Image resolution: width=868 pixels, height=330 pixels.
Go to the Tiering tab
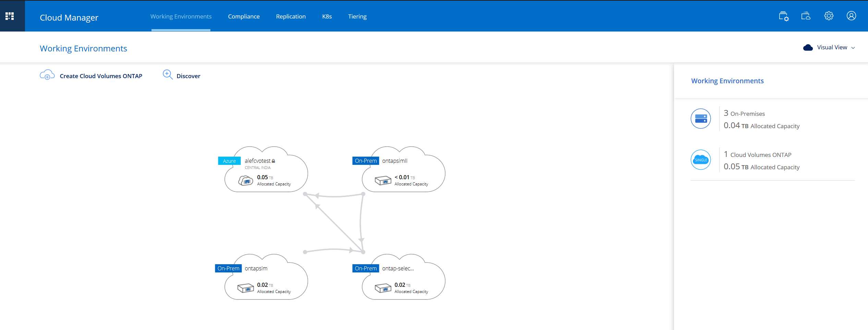pos(357,16)
